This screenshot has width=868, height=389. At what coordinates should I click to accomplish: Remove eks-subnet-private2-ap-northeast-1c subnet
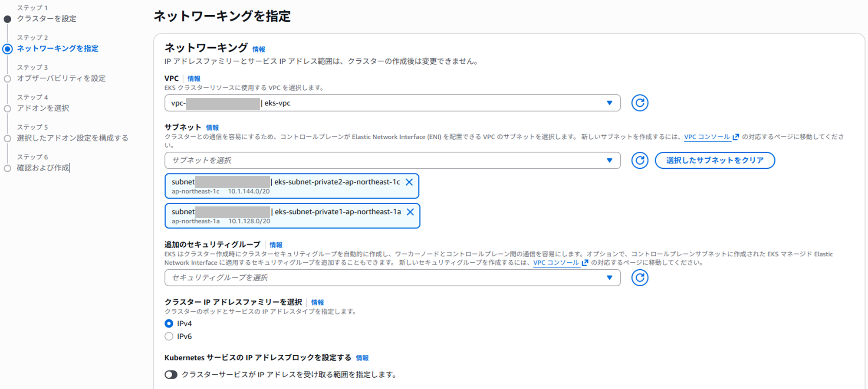coord(409,182)
